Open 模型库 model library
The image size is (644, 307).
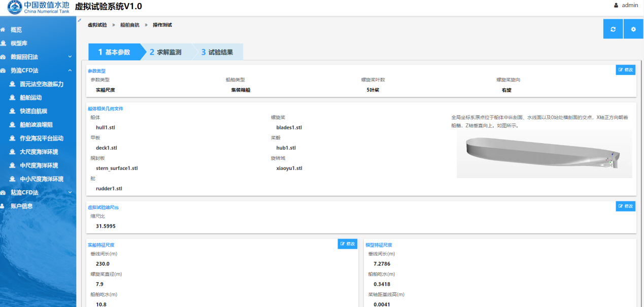coord(19,44)
